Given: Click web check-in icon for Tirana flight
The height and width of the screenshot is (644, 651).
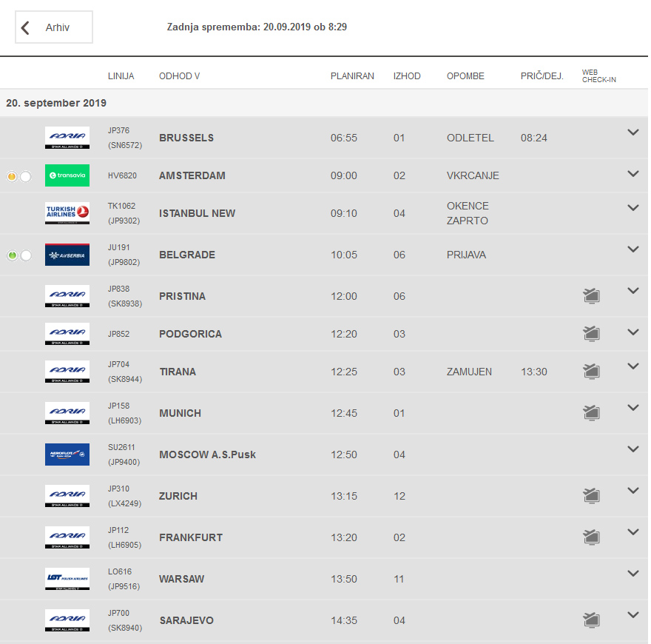Looking at the screenshot, I should [x=590, y=371].
